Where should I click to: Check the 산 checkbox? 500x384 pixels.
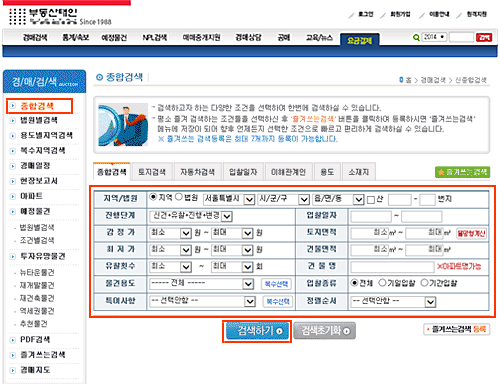pyautogui.click(x=371, y=200)
